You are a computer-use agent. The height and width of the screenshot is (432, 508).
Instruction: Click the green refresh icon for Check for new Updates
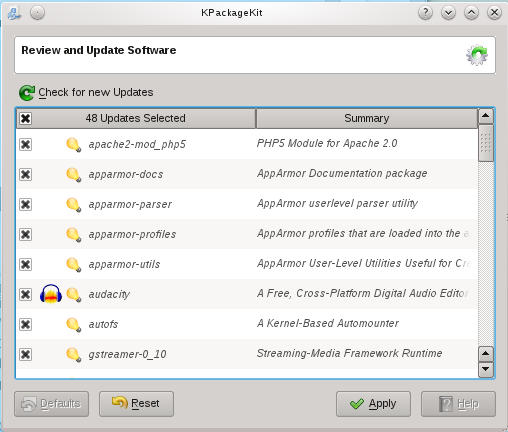coord(27,93)
